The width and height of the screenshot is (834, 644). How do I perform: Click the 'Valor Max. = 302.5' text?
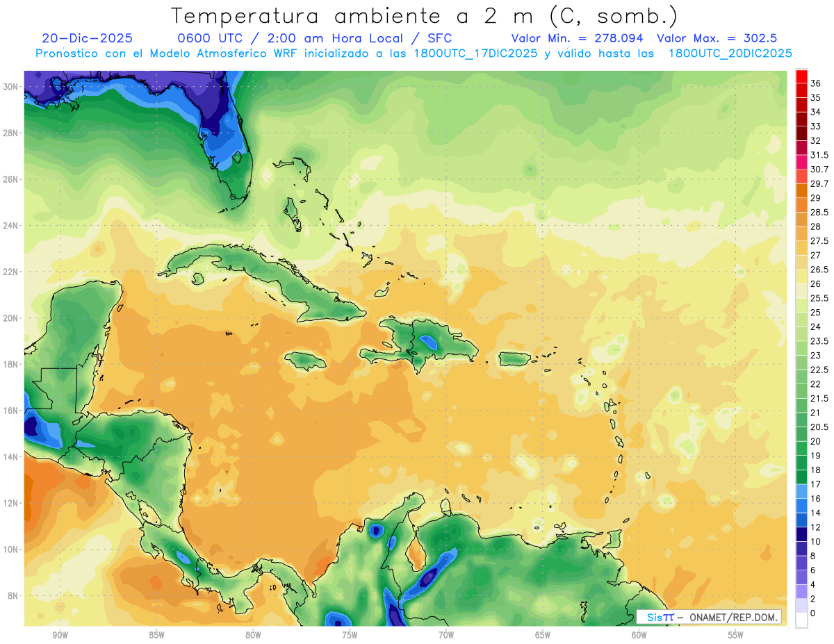(717, 38)
